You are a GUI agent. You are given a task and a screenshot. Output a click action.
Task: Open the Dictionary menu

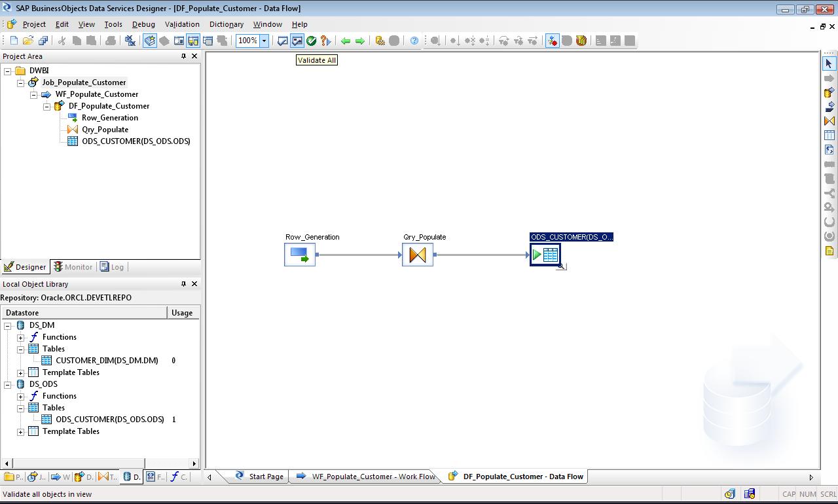pyautogui.click(x=227, y=24)
